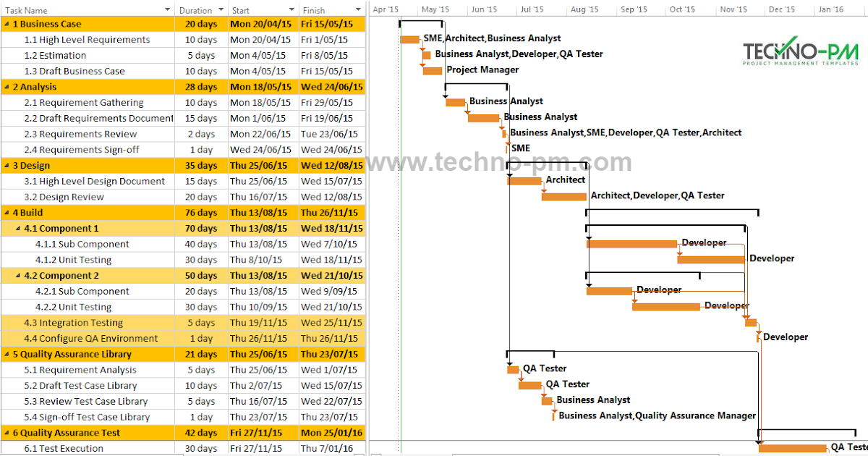This screenshot has height=456, width=868.
Task: Collapse the Business Case summary task
Action: pyautogui.click(x=6, y=23)
